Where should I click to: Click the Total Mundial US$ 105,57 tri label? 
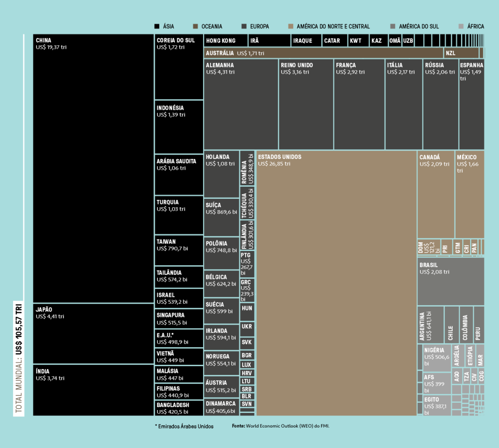19,358
